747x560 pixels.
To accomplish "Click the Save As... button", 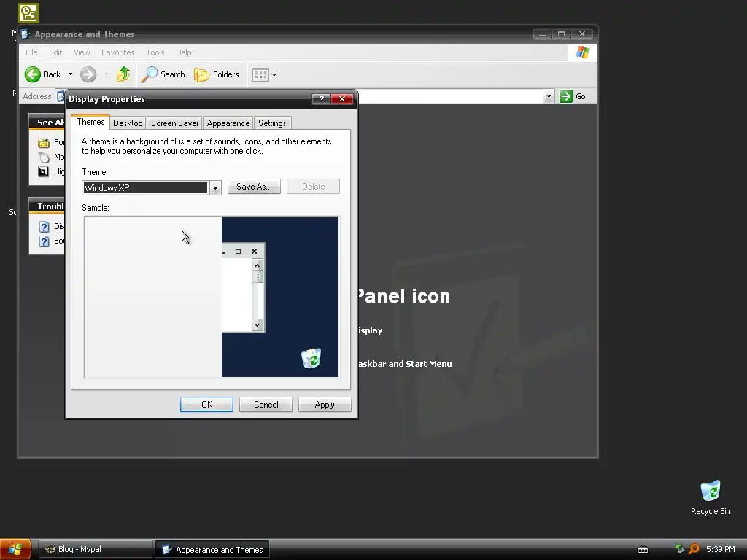I will (254, 187).
